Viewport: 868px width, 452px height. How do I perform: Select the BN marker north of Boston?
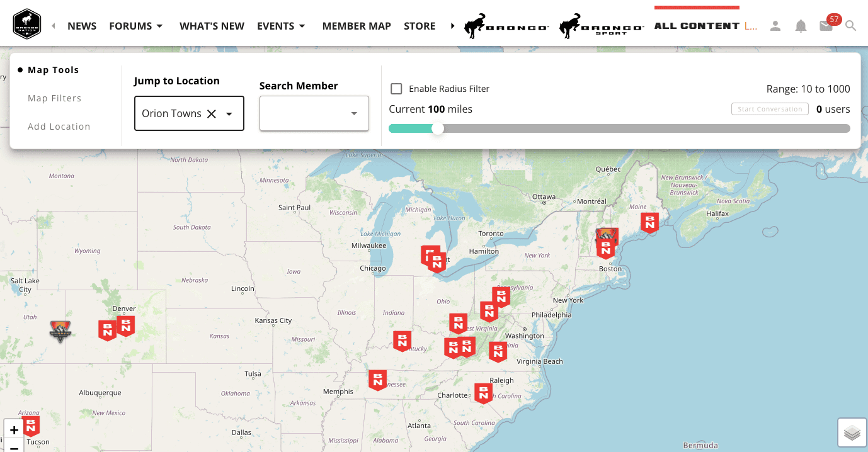click(x=605, y=249)
